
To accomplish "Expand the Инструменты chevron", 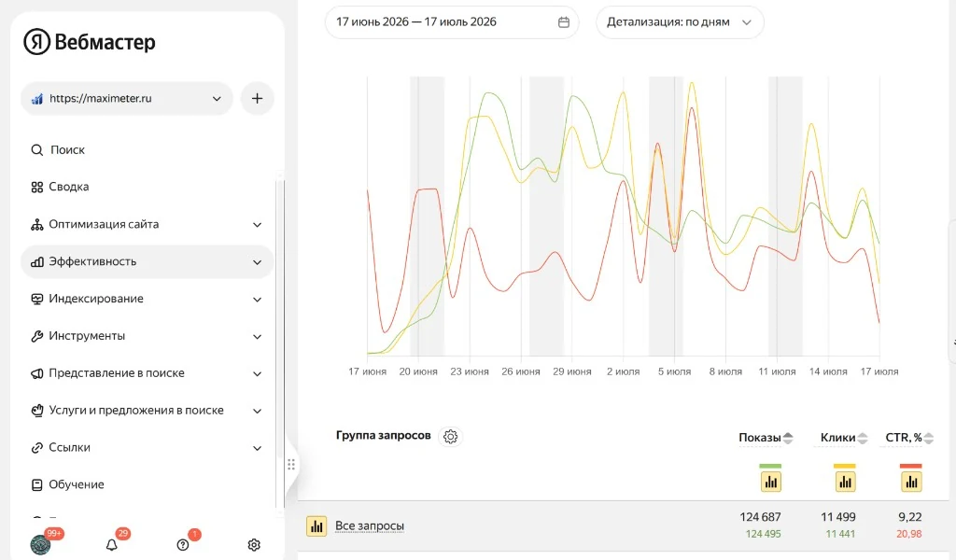I will [258, 336].
